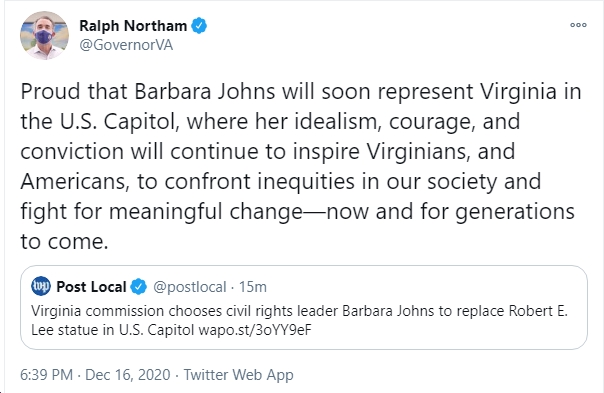
Task: Click tweet text beginning 'Proud that Barbara Johns'
Action: coord(300,166)
